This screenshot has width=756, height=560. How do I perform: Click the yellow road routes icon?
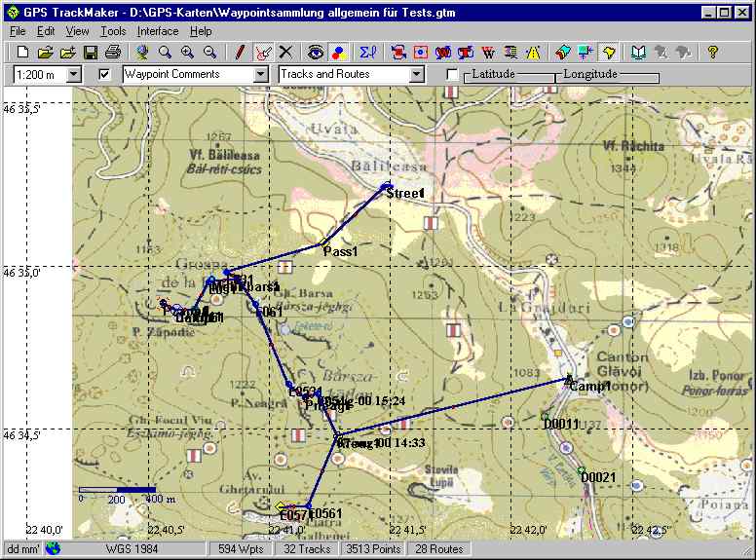click(533, 52)
